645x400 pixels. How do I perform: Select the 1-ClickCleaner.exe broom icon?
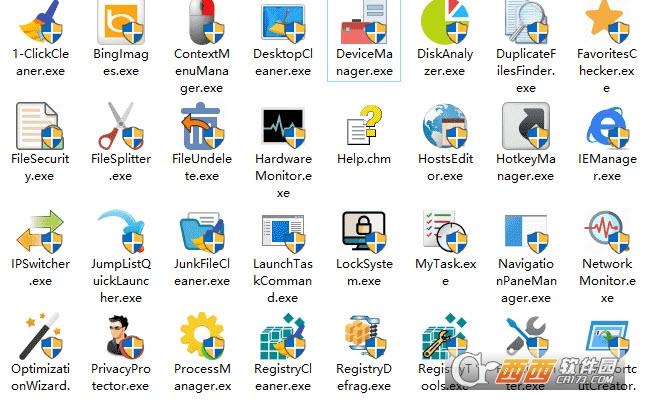tap(38, 20)
